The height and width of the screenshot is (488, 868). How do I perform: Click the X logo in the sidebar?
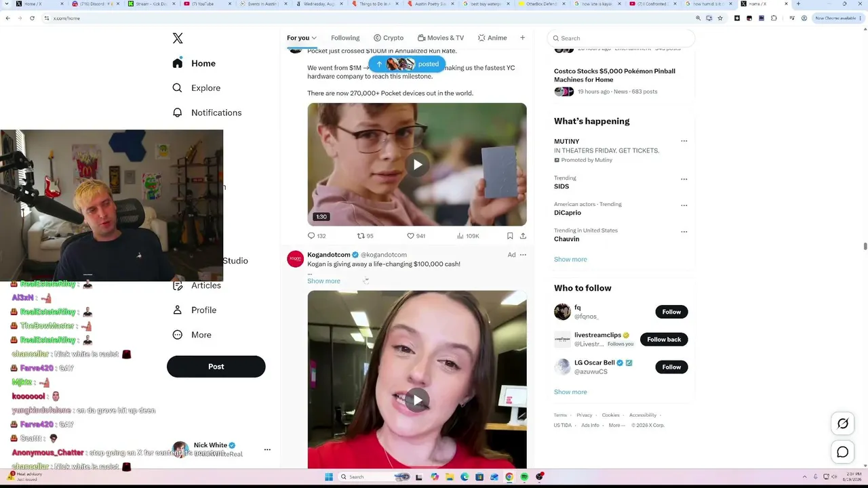(x=178, y=39)
